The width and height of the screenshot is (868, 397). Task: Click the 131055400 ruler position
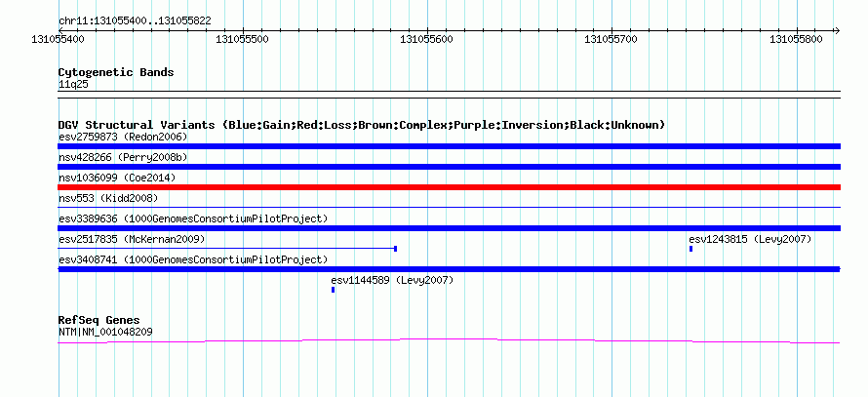pyautogui.click(x=59, y=39)
